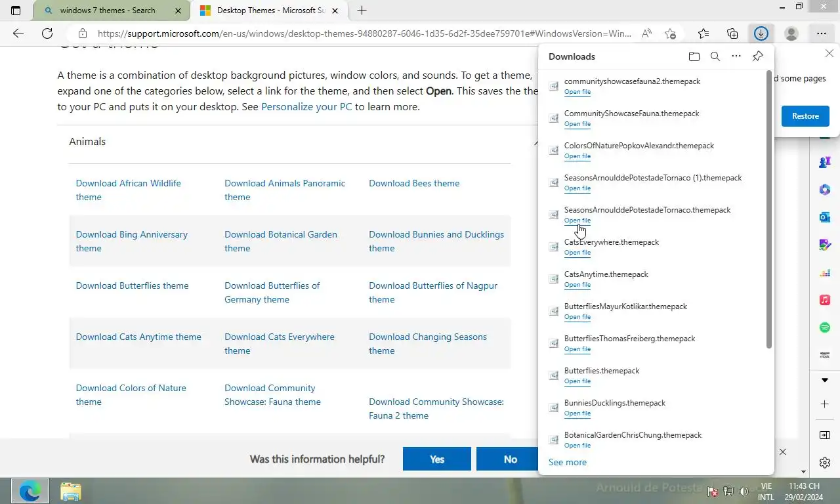Open file CatsAnytime.themepack

click(x=577, y=285)
